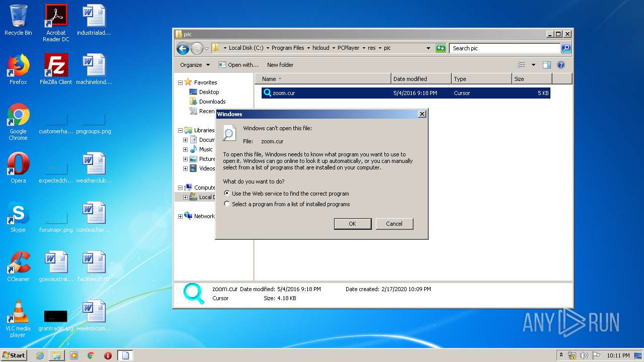Open Firefox desktop shortcut

click(18, 69)
